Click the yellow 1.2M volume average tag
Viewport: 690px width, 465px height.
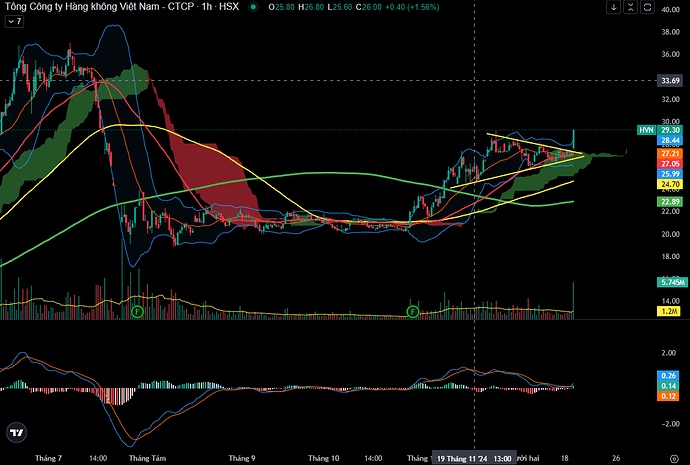(669, 311)
